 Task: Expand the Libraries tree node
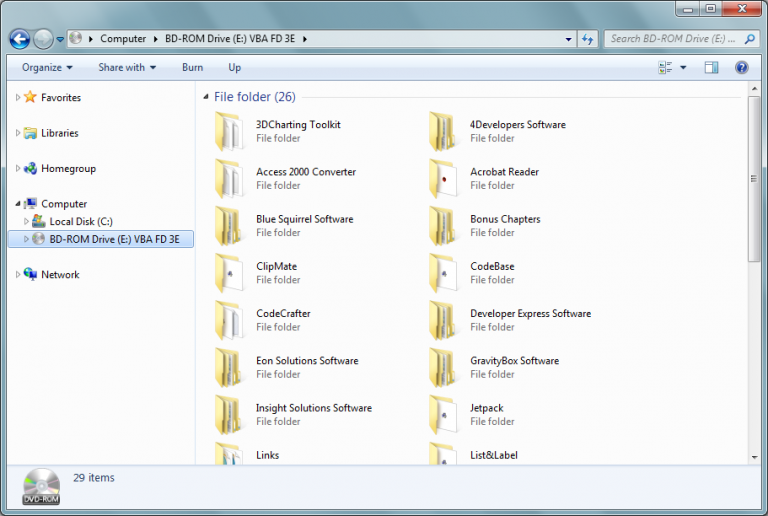click(18, 133)
